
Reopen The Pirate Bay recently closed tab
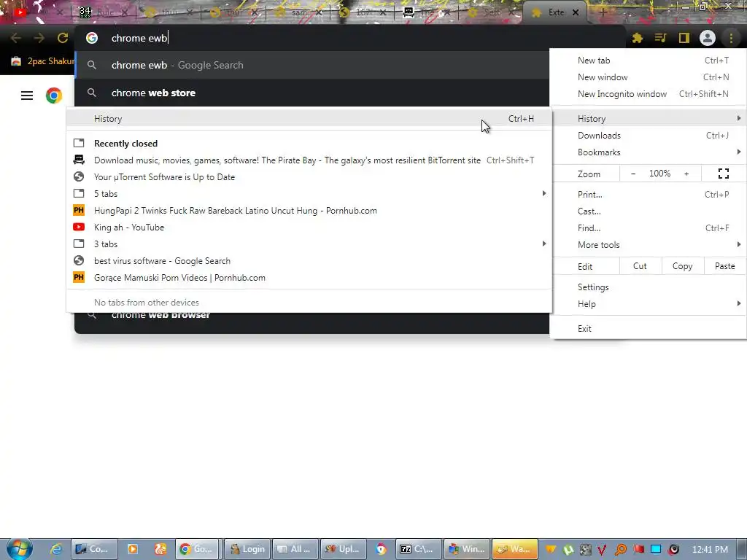click(x=309, y=160)
